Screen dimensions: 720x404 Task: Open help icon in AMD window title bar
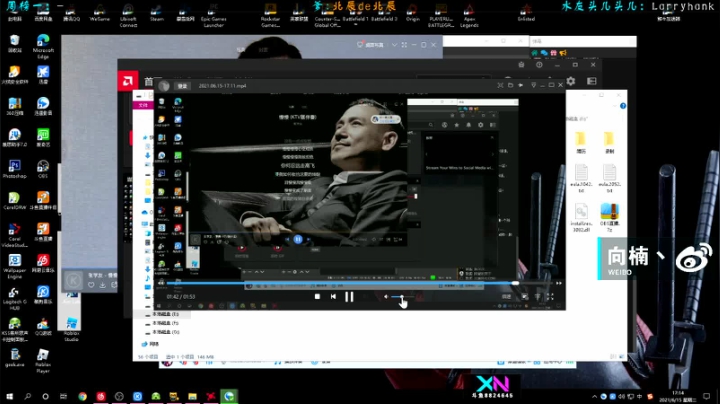[x=539, y=65]
